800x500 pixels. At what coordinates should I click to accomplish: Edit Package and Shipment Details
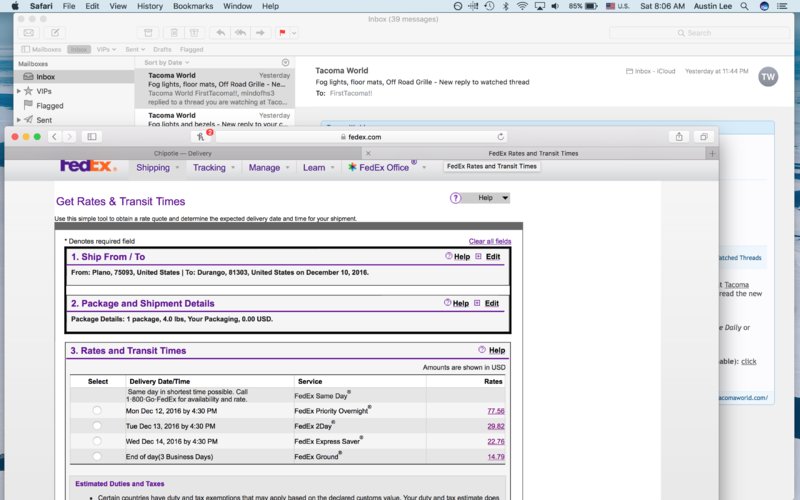click(x=492, y=303)
